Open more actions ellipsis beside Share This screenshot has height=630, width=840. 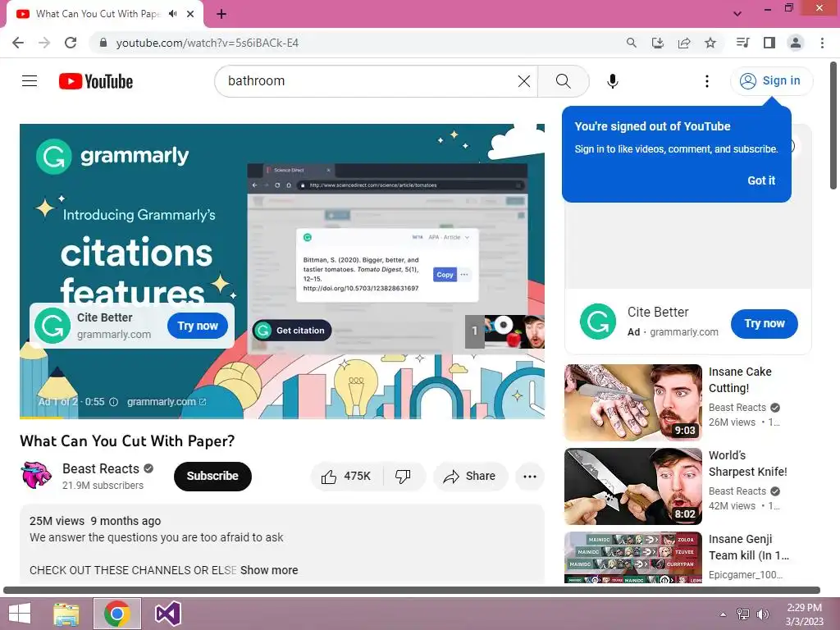pos(530,477)
